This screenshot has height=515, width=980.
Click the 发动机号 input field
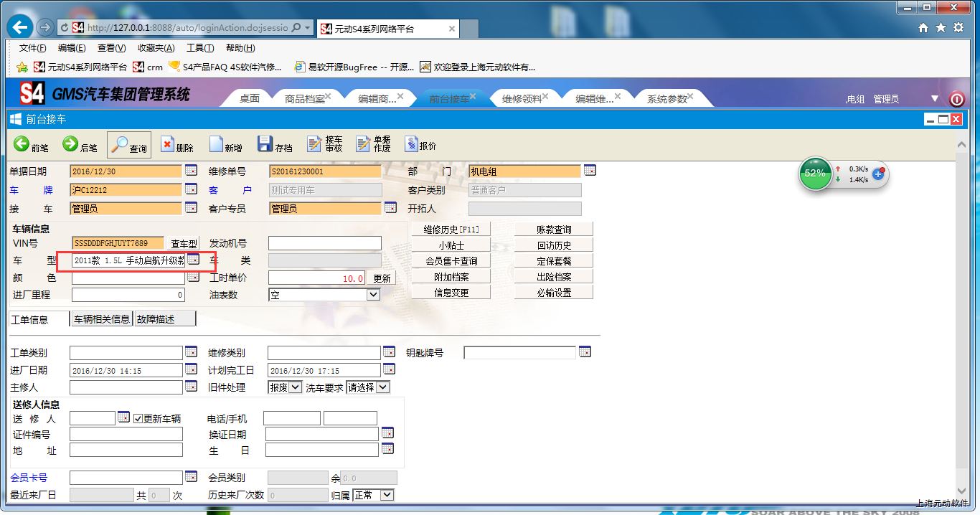[325, 243]
